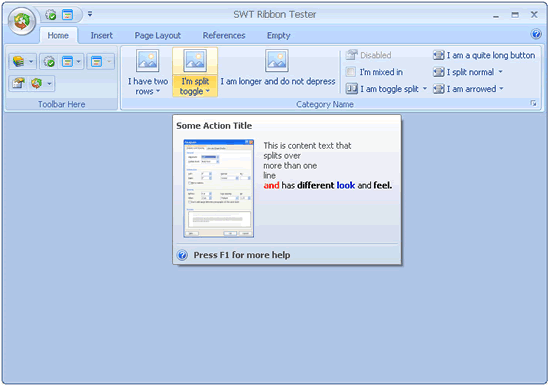Click the window icon in the quick access bar
The height and width of the screenshot is (386, 550).
(x=67, y=15)
